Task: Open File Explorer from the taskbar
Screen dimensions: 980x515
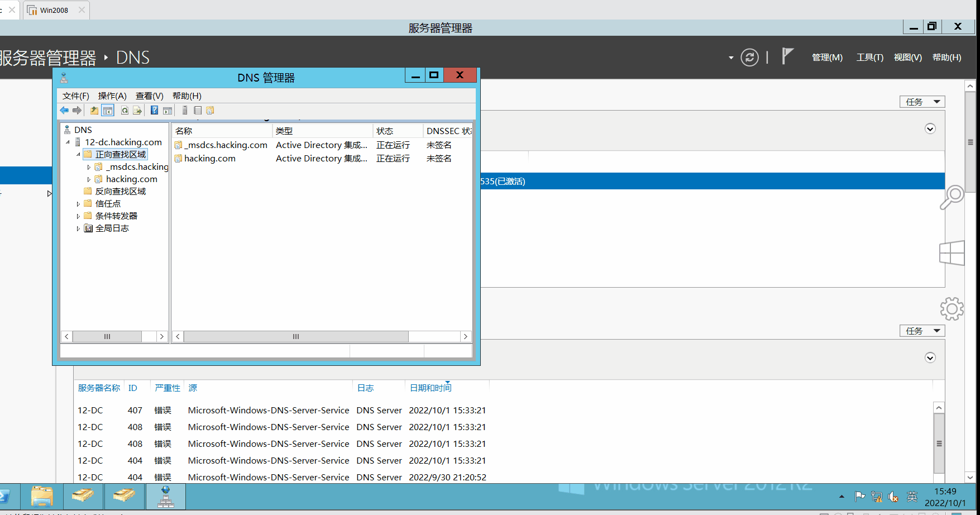Action: [x=42, y=497]
